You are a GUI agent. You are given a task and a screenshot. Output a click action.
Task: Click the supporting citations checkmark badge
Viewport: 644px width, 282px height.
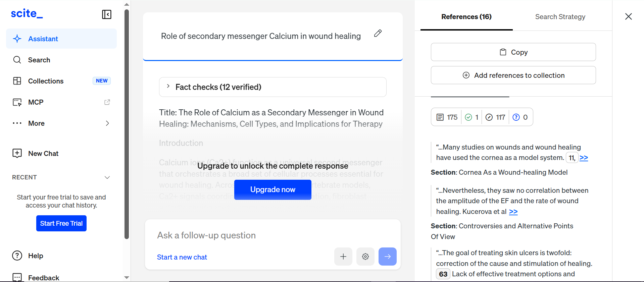tap(472, 117)
